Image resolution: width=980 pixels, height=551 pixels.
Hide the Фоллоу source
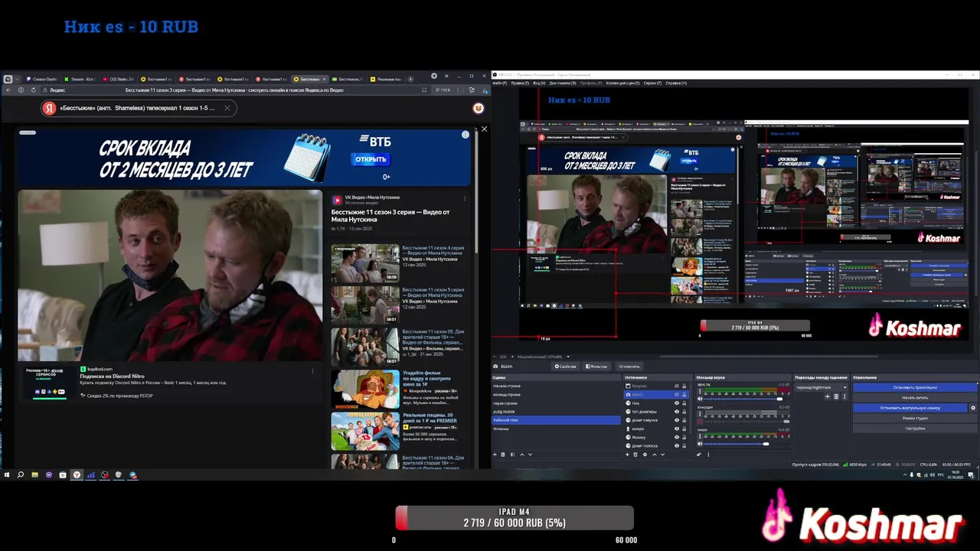(677, 437)
